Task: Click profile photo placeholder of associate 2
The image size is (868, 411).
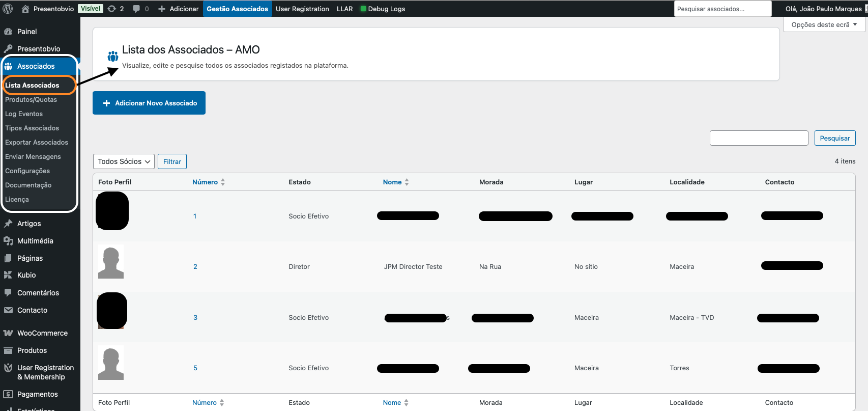Action: 111,262
